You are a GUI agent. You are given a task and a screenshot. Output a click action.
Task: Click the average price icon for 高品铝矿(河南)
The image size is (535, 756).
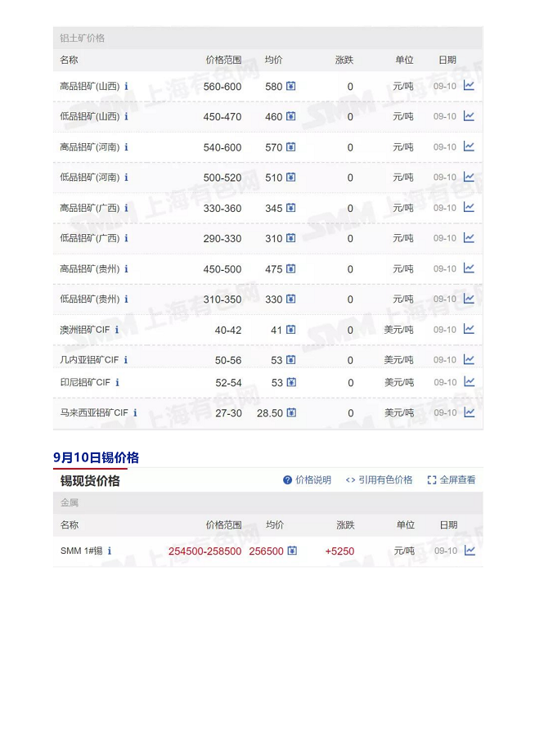[290, 147]
